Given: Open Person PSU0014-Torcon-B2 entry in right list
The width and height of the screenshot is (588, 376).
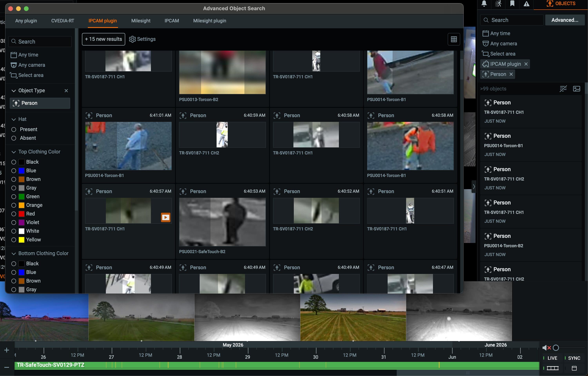Looking at the screenshot, I should click(531, 245).
